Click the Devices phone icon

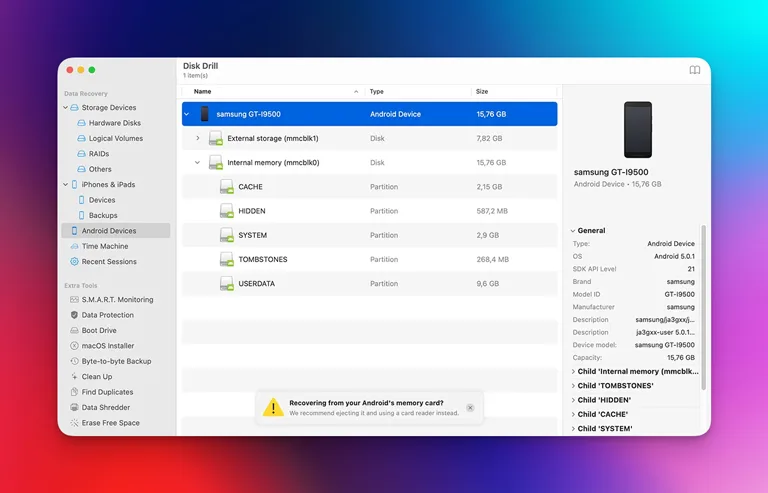(82, 200)
